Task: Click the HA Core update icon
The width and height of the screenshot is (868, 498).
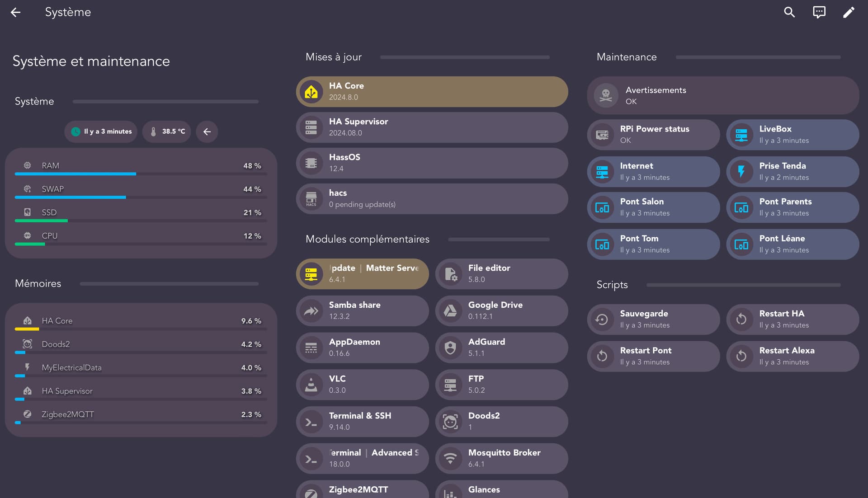Action: (x=311, y=92)
